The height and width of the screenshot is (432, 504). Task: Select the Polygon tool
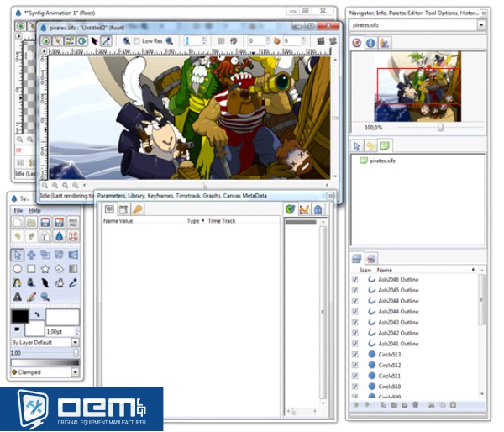[x=59, y=269]
